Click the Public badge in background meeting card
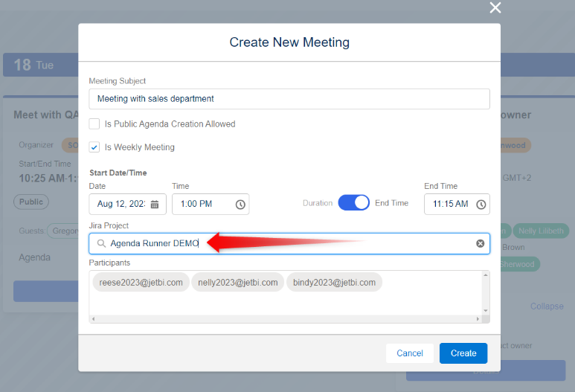The image size is (575, 392). [x=31, y=202]
